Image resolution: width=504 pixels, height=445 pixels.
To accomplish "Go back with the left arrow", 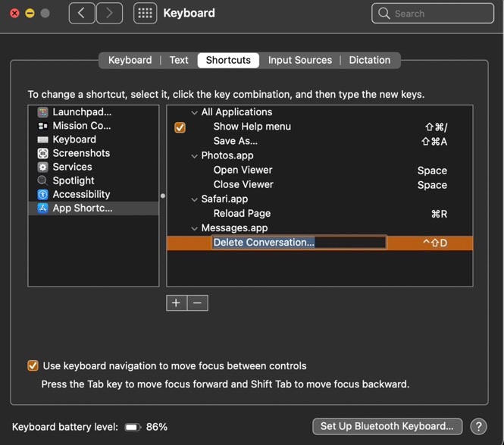I will coord(82,13).
